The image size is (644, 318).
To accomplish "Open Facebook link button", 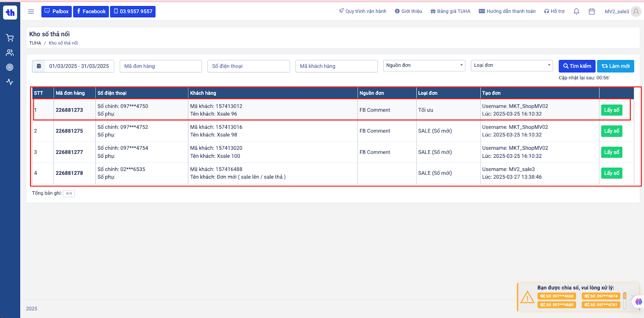I will coord(91,11).
